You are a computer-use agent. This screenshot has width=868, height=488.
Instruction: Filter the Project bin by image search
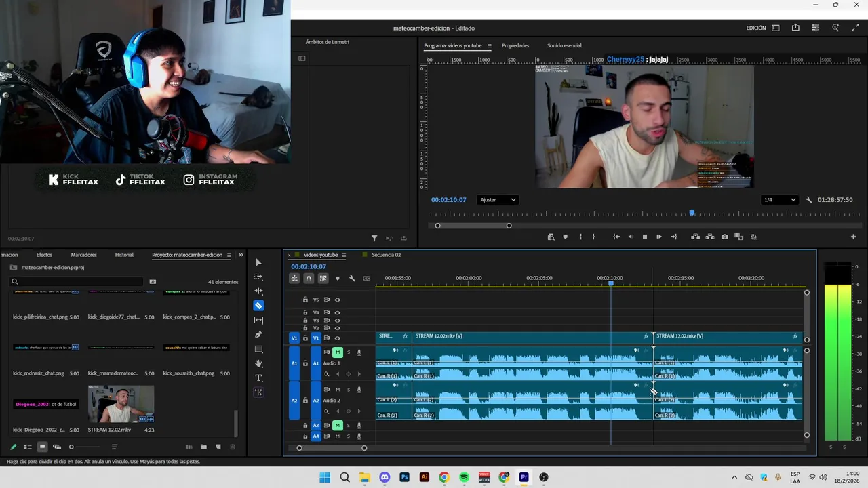pos(153,281)
